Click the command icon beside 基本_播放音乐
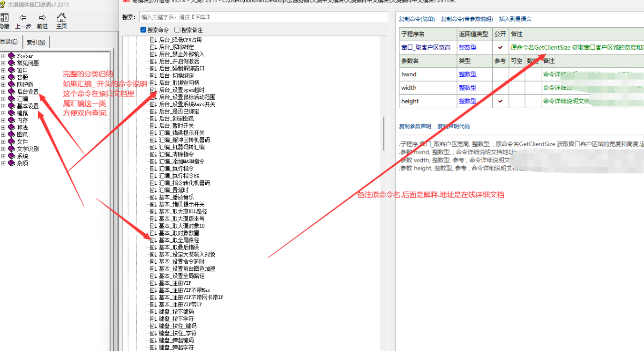This screenshot has width=644, height=356. [x=153, y=197]
